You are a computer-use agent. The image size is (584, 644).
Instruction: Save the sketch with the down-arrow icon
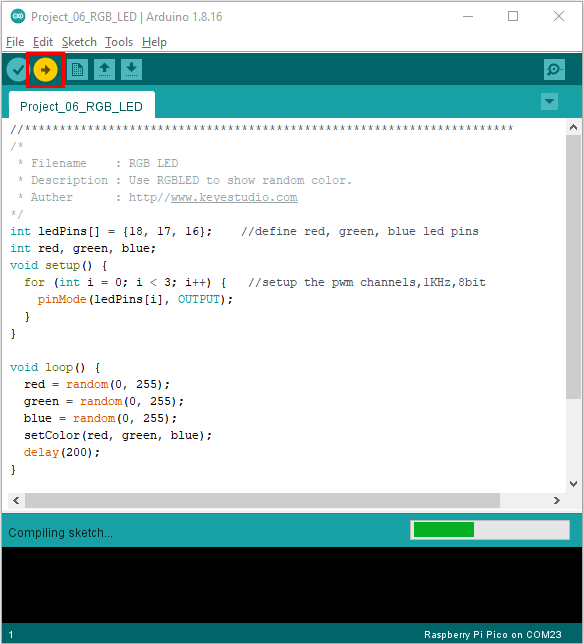tap(131, 70)
